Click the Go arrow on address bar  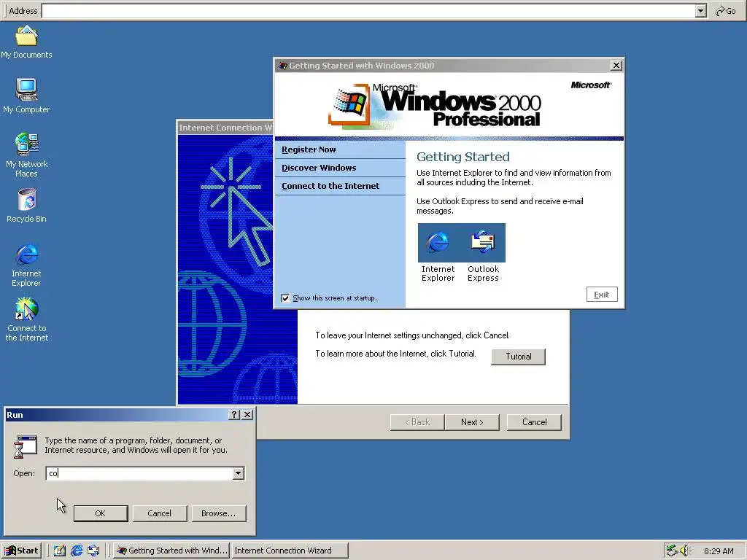(726, 10)
